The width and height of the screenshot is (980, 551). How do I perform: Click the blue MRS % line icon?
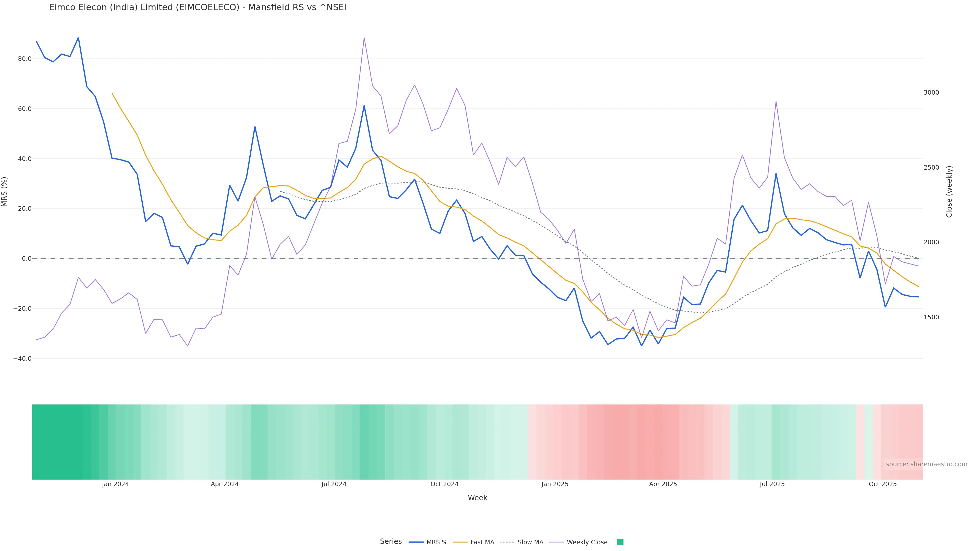[x=416, y=542]
